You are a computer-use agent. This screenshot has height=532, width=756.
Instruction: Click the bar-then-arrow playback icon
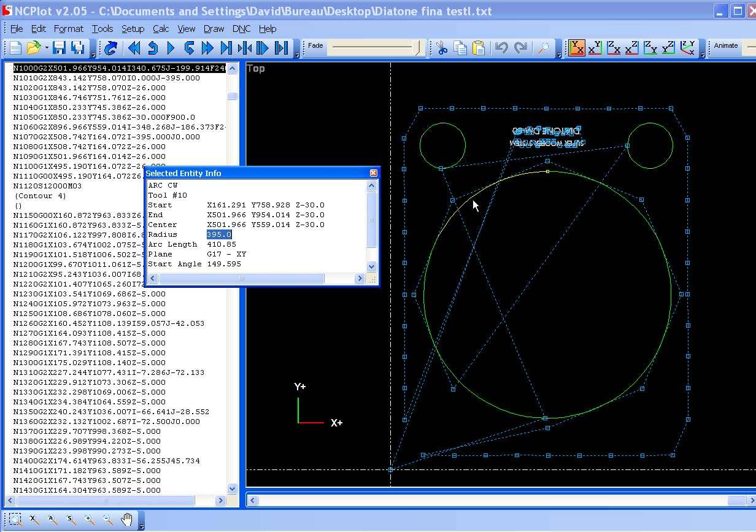(x=263, y=48)
